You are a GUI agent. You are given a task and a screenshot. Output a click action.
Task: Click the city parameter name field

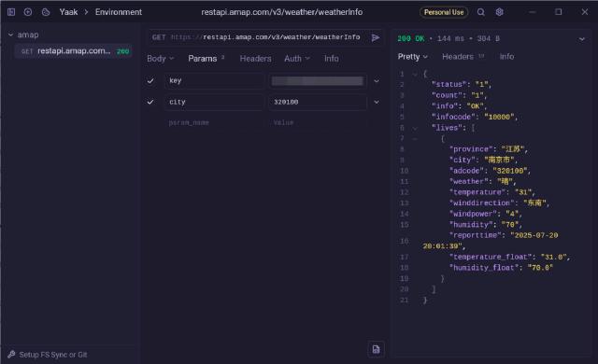(214, 102)
